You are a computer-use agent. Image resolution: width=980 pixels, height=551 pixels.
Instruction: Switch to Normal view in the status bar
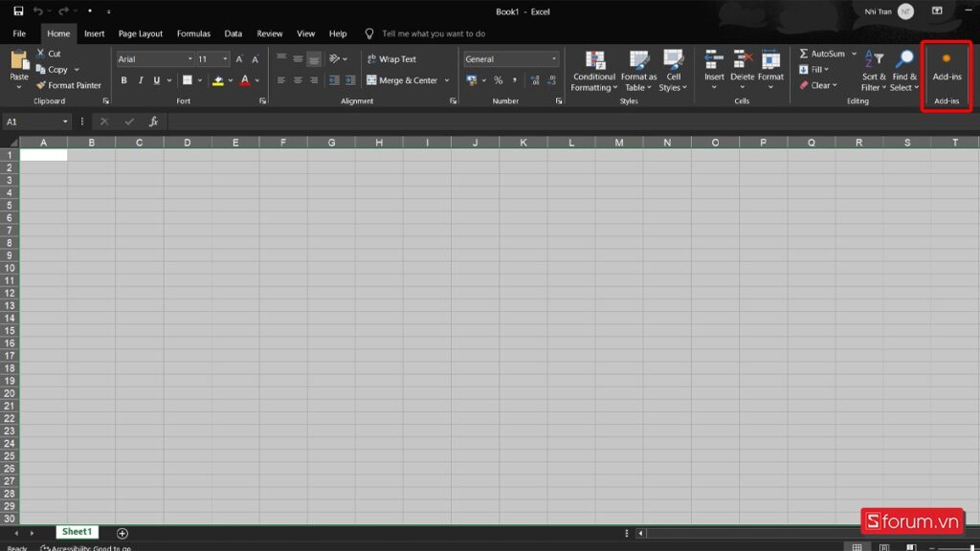(x=857, y=547)
